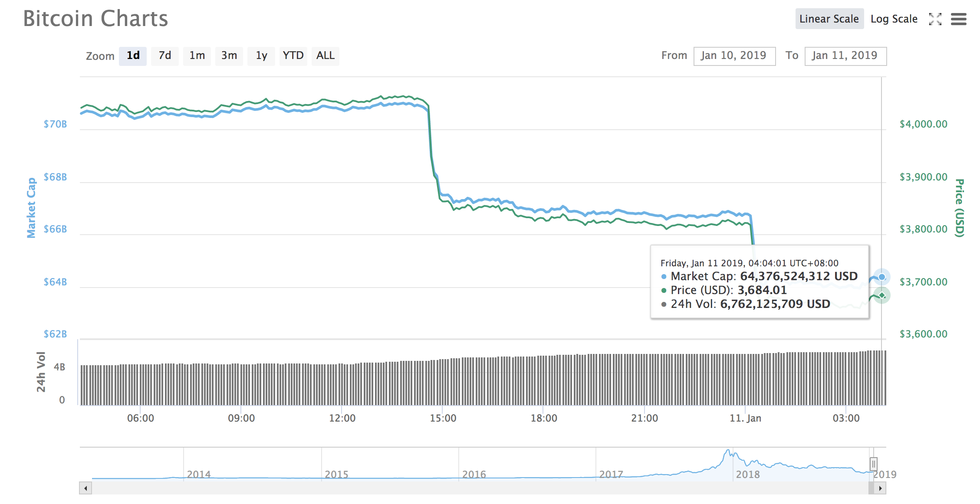Click the tooltip Price value 3,684.01

(x=762, y=290)
